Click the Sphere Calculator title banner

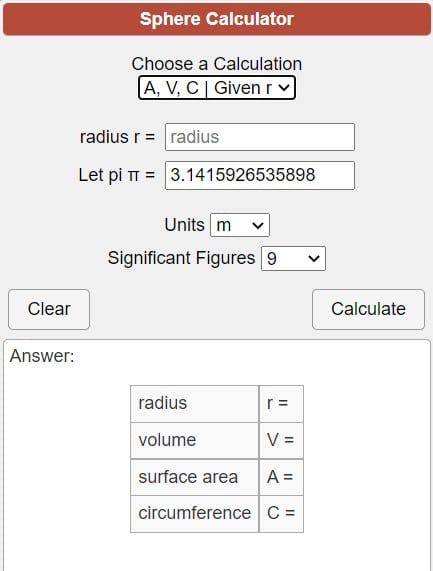(x=217, y=19)
